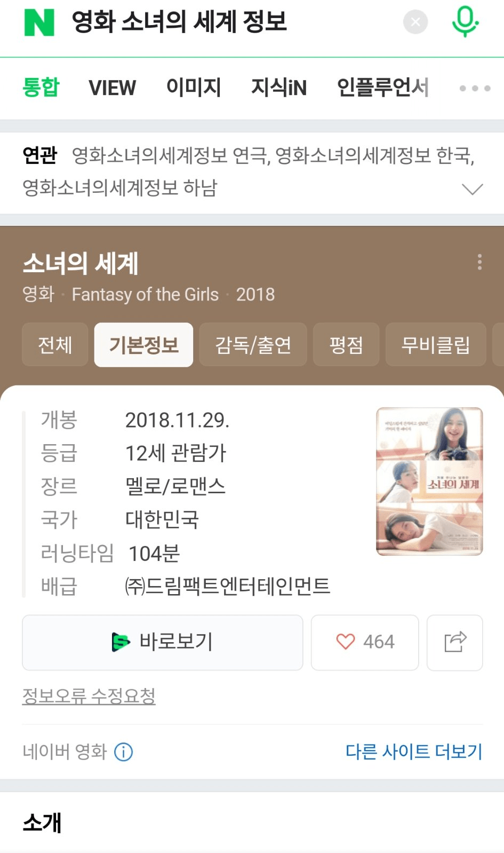
Task: Open movie card vertical dots menu
Action: 479,262
